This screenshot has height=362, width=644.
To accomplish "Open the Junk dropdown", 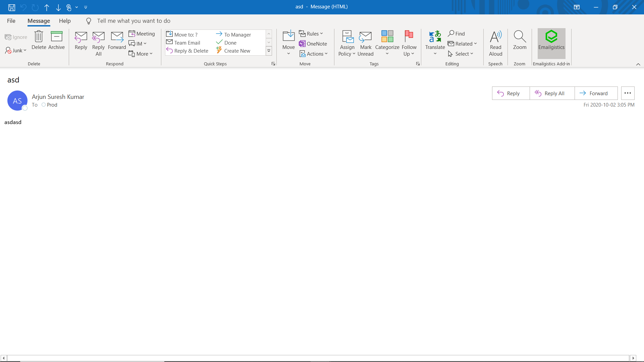I will pyautogui.click(x=15, y=50).
